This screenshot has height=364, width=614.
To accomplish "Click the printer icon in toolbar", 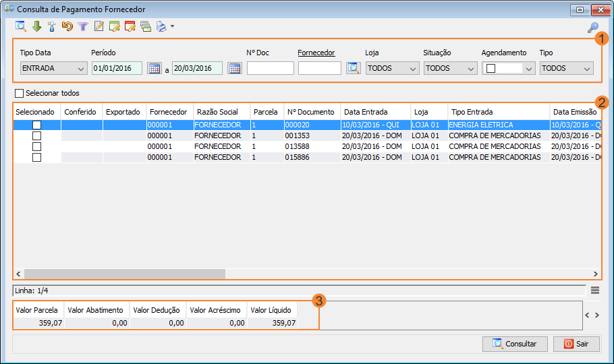I will (x=161, y=26).
